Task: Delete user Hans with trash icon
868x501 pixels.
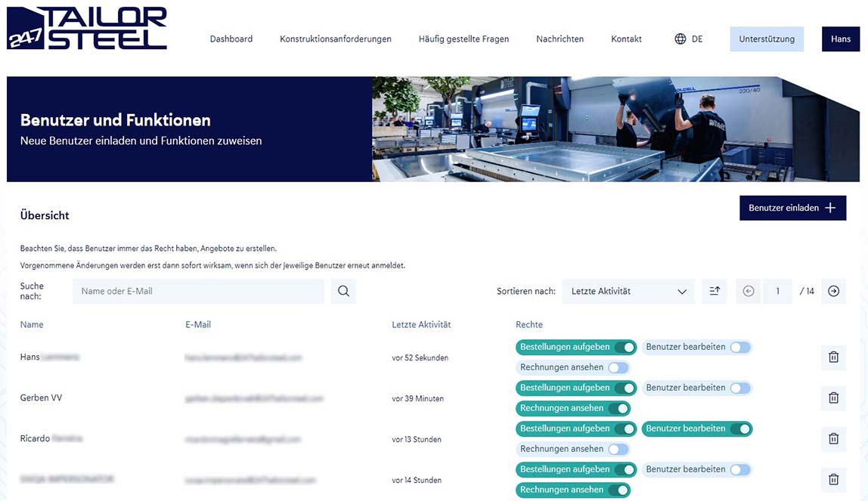Action: 833,357
